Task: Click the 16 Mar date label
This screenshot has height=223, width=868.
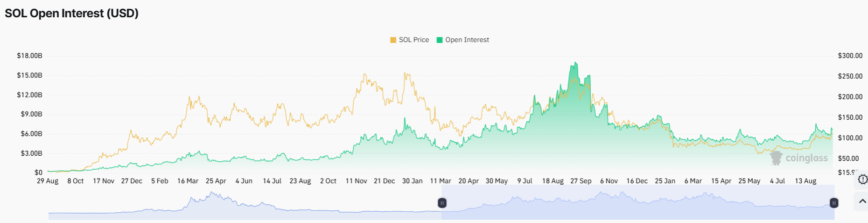Action: [x=188, y=181]
